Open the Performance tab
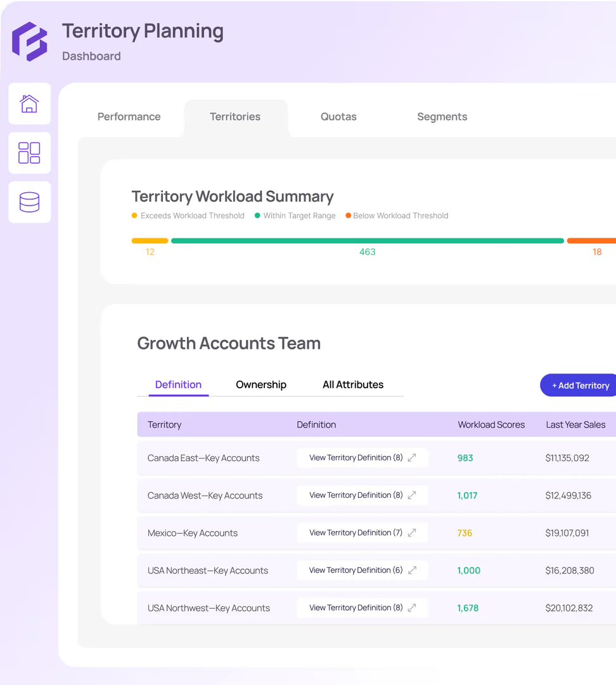616x685 pixels. coord(129,117)
